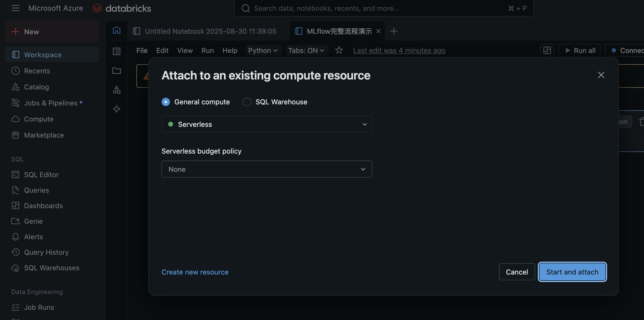
Task: Click the New button
Action: click(52, 32)
